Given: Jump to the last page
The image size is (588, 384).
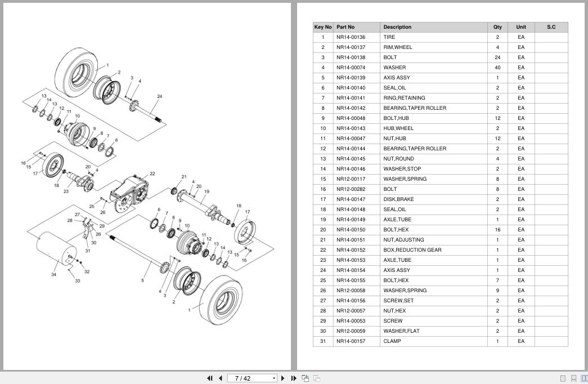Looking at the screenshot, I should (x=294, y=378).
